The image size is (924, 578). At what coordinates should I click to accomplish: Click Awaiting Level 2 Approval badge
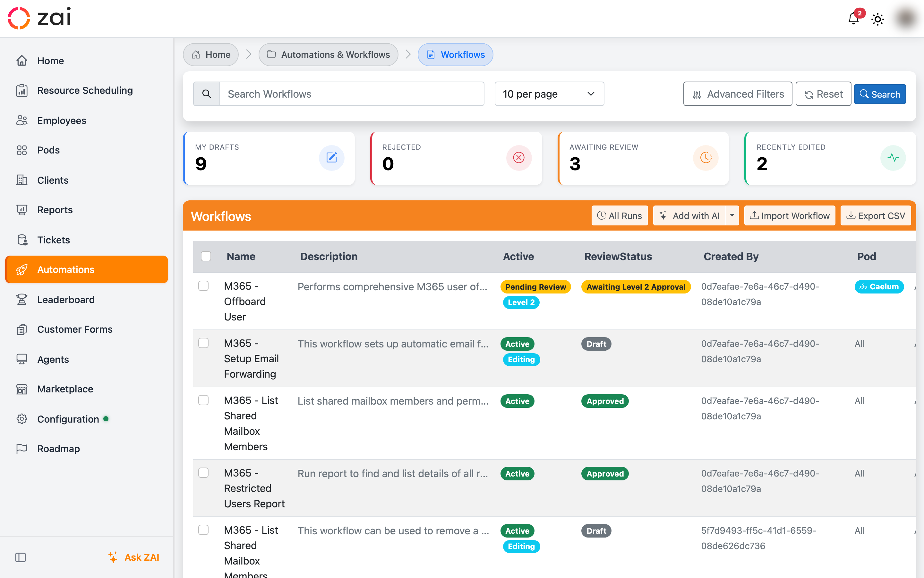[x=636, y=287]
